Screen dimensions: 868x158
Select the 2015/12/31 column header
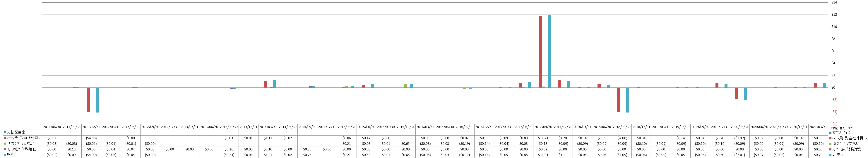click(406, 127)
